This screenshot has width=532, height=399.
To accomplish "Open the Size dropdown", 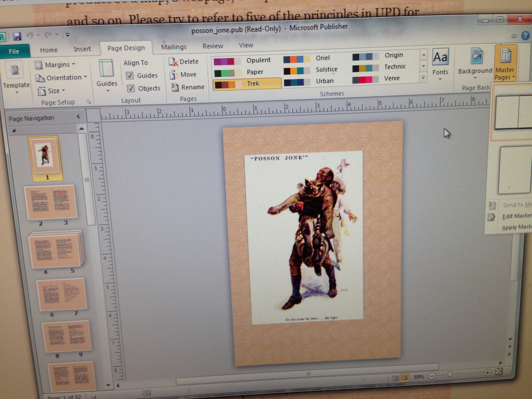I will click(x=51, y=91).
